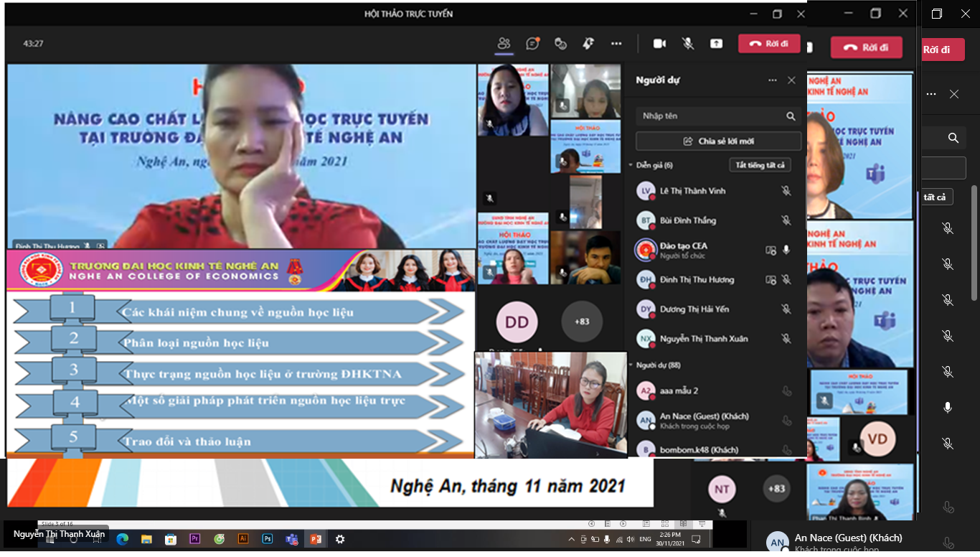Click Rời đi in the middle background window
The height and width of the screenshot is (557, 980).
tap(866, 47)
